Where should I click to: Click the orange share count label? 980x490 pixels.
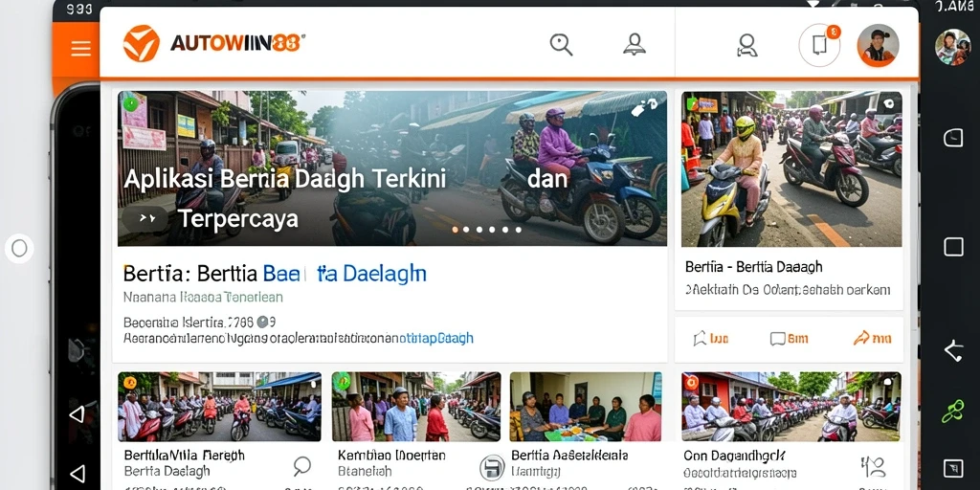coord(881,339)
